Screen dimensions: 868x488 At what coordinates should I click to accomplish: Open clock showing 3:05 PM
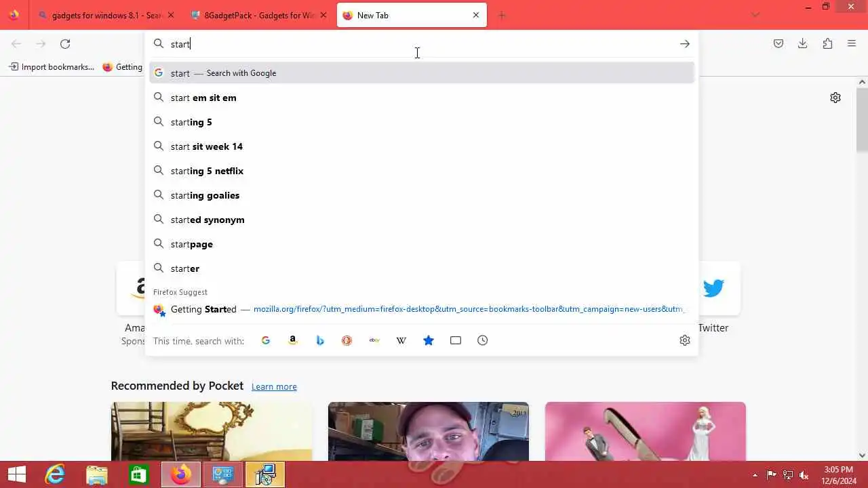[839, 475]
